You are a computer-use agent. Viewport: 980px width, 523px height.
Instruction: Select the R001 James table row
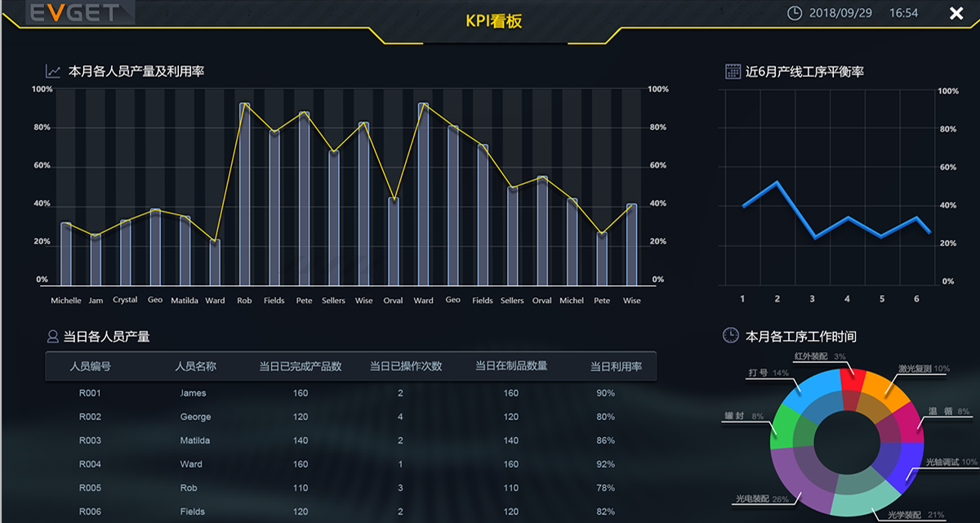pyautogui.click(x=351, y=393)
